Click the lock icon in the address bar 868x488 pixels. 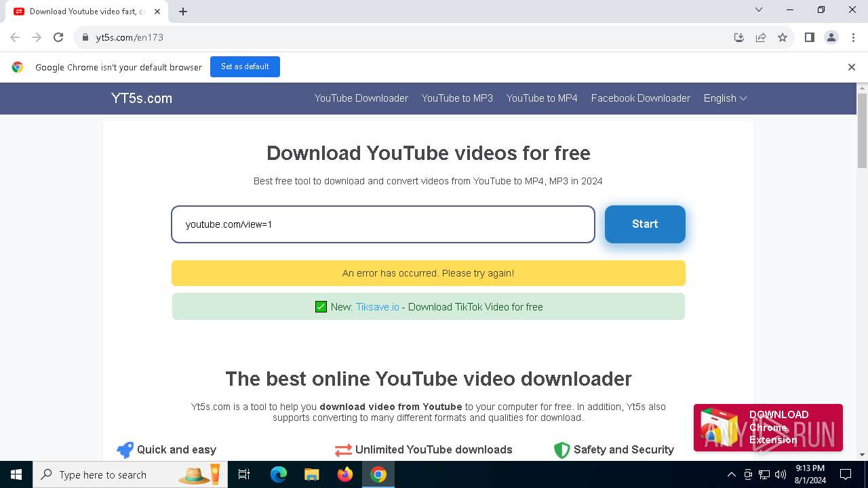[x=85, y=37]
